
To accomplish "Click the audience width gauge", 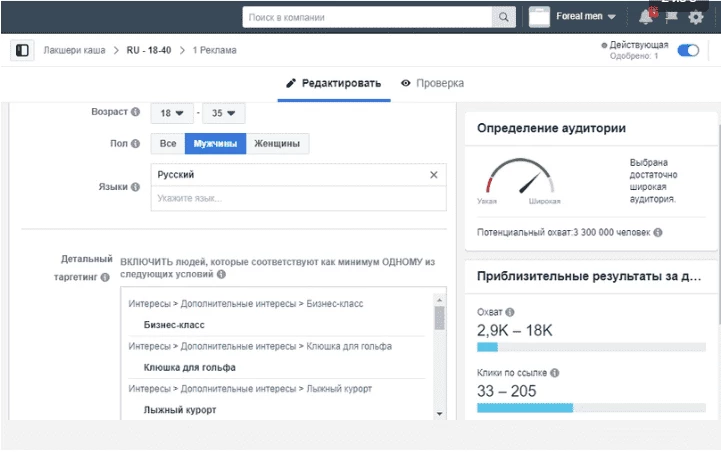I will [x=520, y=177].
